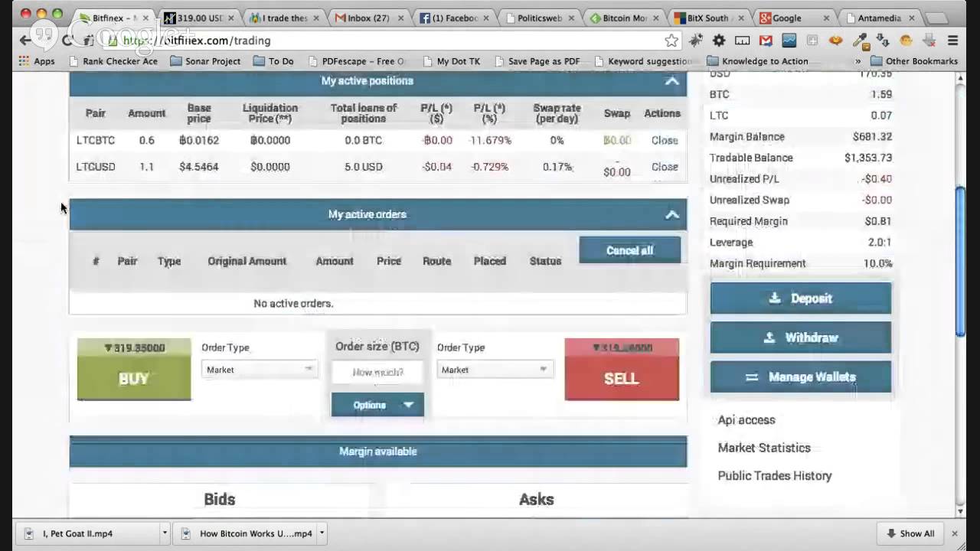Open the Public Trades History link
This screenshot has height=551, width=980.
[775, 476]
